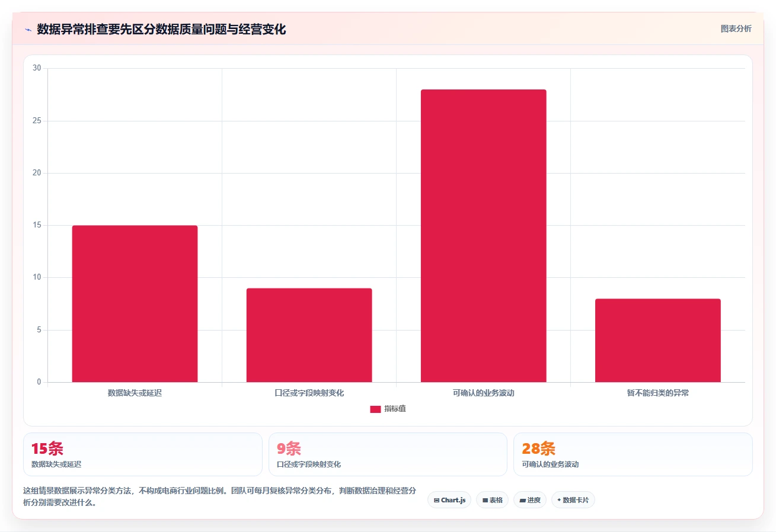776x532 pixels.
Task: Click the 进度 tag icon
Action: tap(522, 501)
